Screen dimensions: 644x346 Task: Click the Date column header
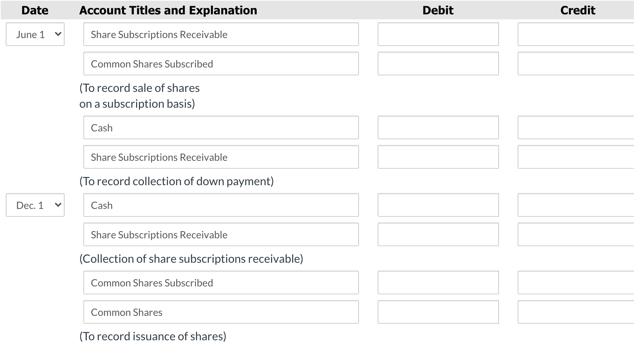pos(34,10)
